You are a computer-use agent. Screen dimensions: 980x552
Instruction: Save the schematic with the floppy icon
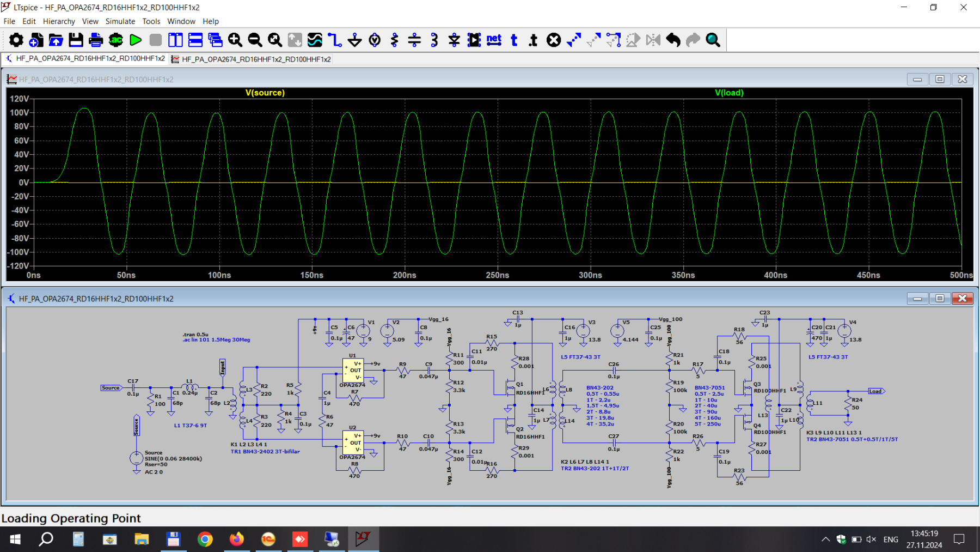[x=76, y=40]
